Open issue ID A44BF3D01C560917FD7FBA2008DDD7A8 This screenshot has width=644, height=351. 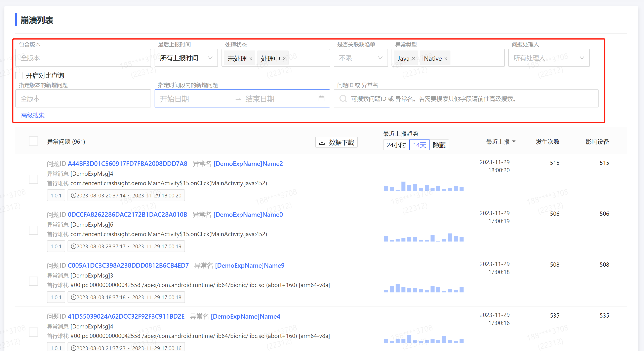pos(127,163)
